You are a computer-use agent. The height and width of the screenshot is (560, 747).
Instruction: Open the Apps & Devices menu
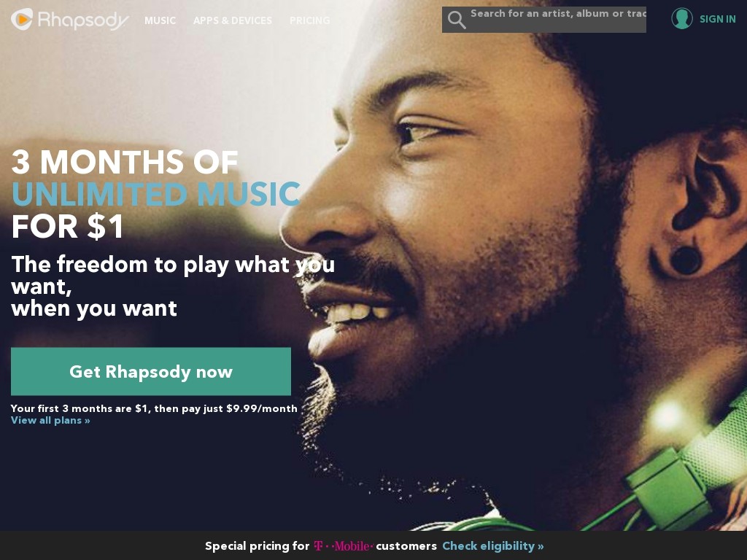[233, 20]
